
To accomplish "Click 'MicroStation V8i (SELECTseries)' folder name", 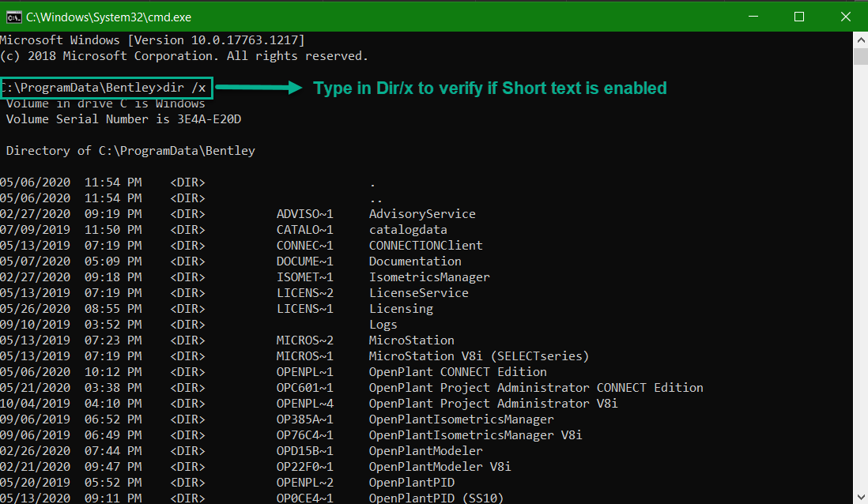I will coord(479,356).
